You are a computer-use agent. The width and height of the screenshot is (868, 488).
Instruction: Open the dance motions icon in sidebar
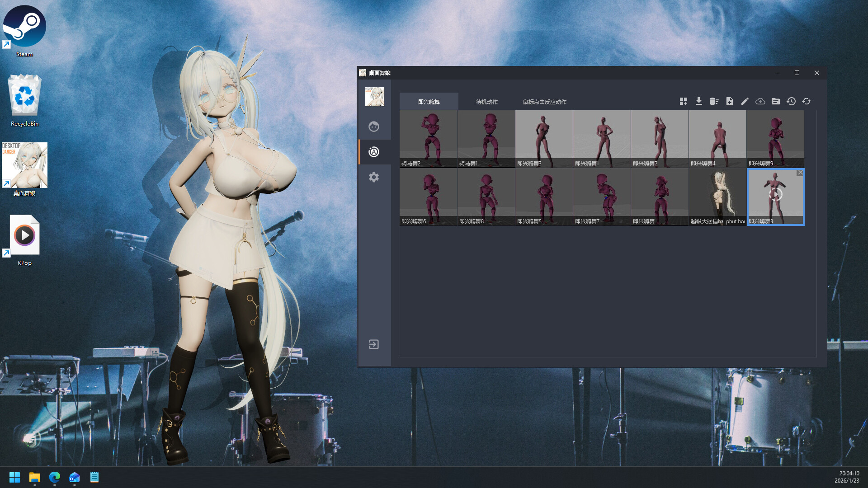click(x=373, y=152)
